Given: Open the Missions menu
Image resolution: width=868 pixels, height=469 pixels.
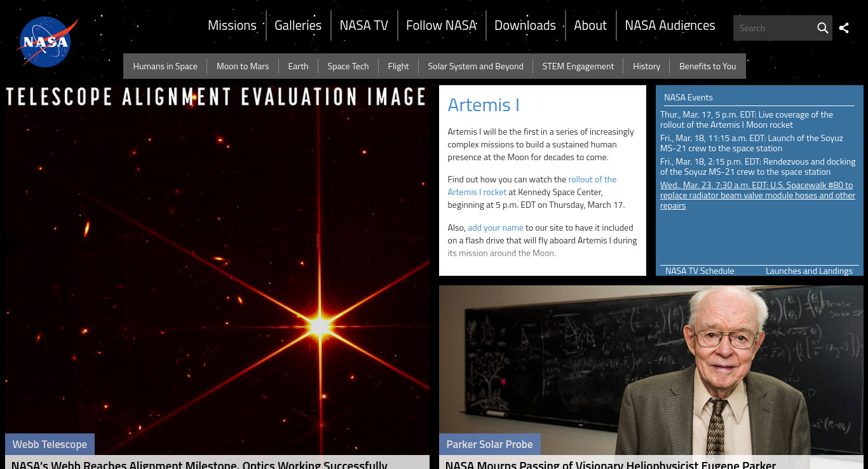Looking at the screenshot, I should 232,25.
